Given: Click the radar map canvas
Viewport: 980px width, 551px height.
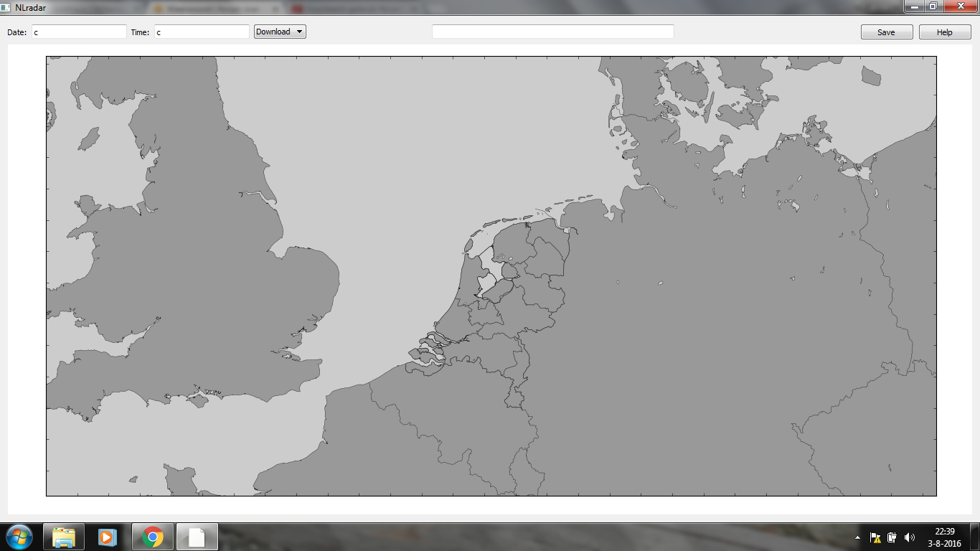Looking at the screenshot, I should coord(491,276).
